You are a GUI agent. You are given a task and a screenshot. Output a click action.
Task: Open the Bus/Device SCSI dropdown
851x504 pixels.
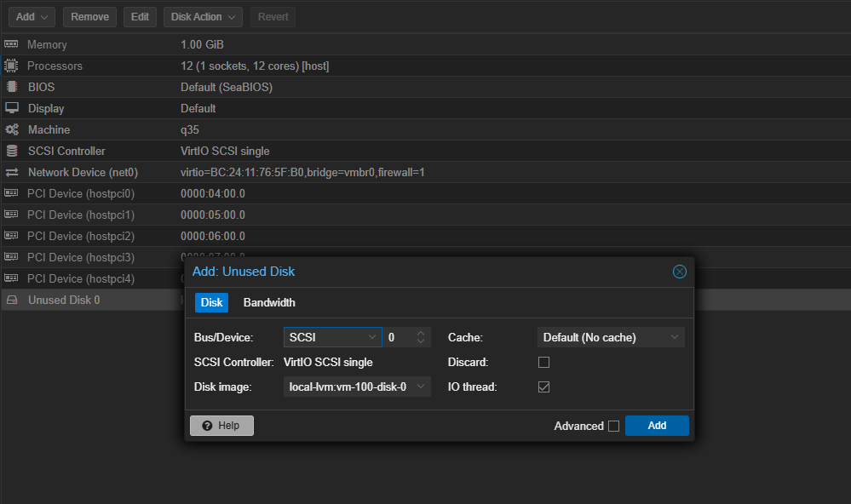[332, 337]
